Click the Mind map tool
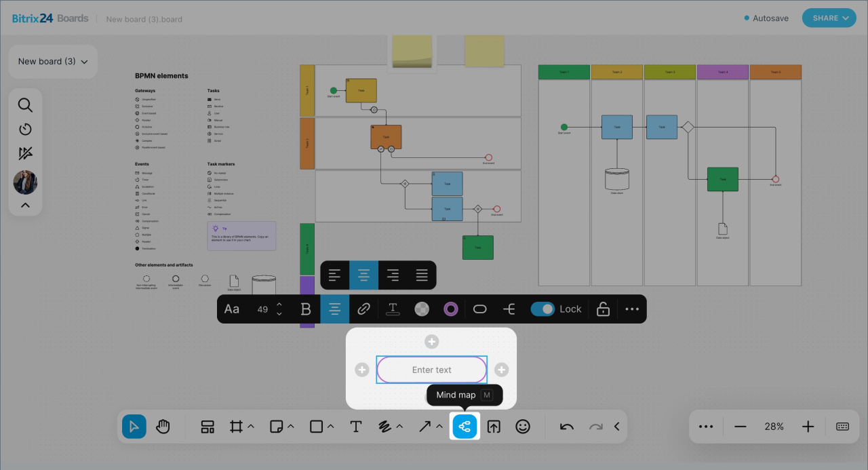Screen dimensions: 868x470 pyautogui.click(x=465, y=427)
